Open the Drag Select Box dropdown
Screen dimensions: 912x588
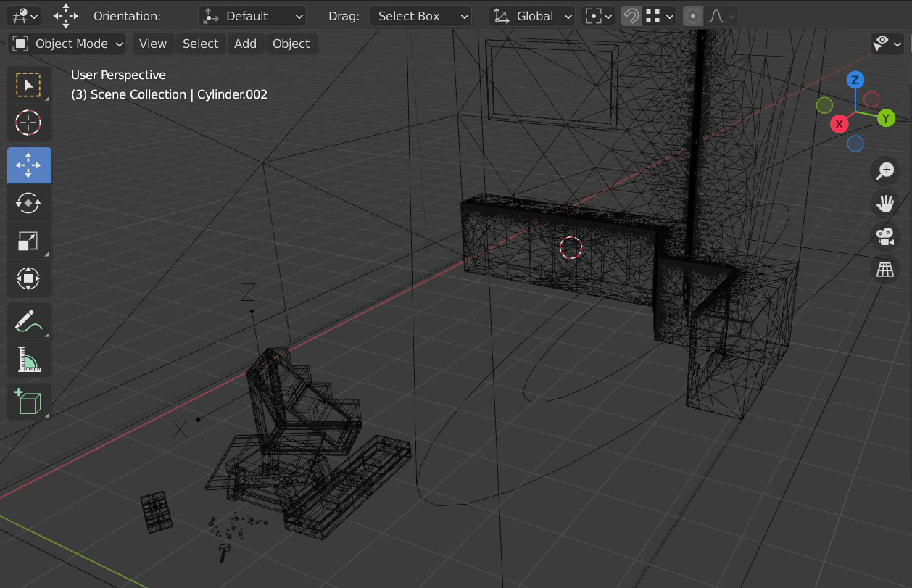tap(420, 16)
